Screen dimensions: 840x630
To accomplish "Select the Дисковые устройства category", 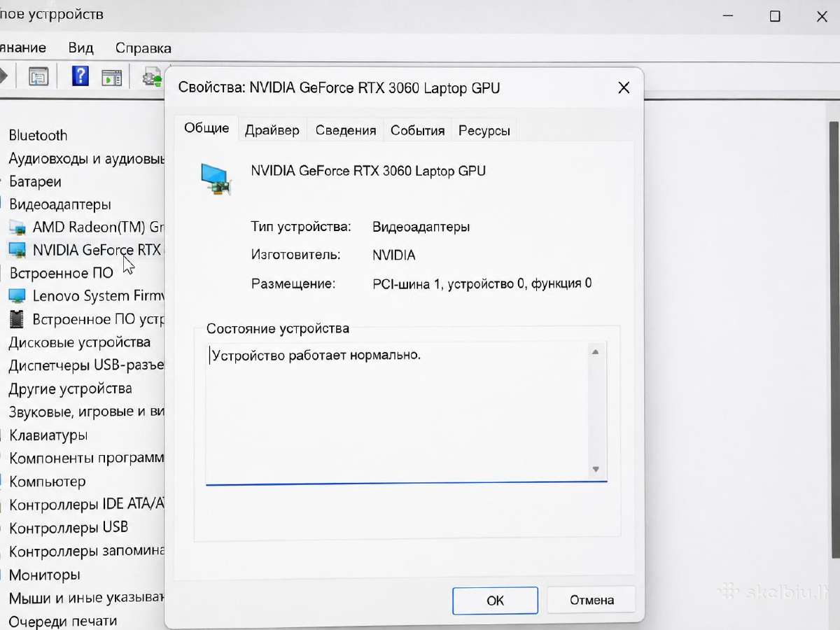I will [80, 342].
